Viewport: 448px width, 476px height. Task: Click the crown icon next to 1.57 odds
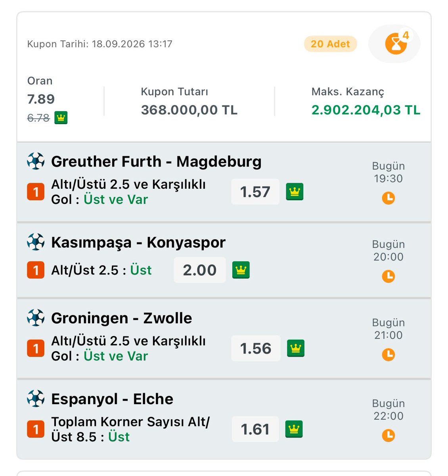point(295,192)
